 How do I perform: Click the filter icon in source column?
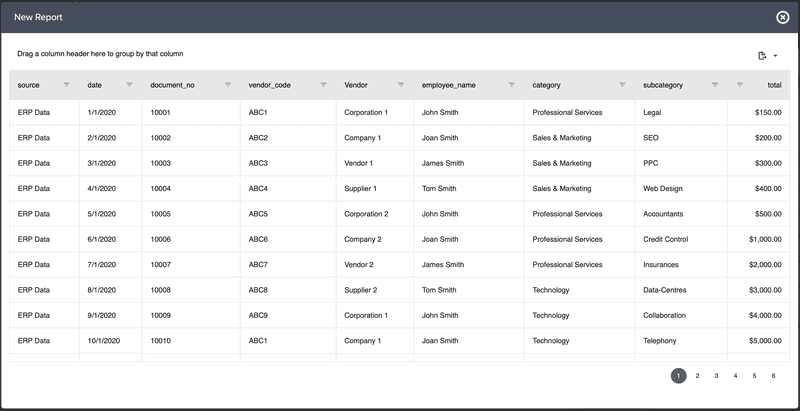pyautogui.click(x=67, y=85)
